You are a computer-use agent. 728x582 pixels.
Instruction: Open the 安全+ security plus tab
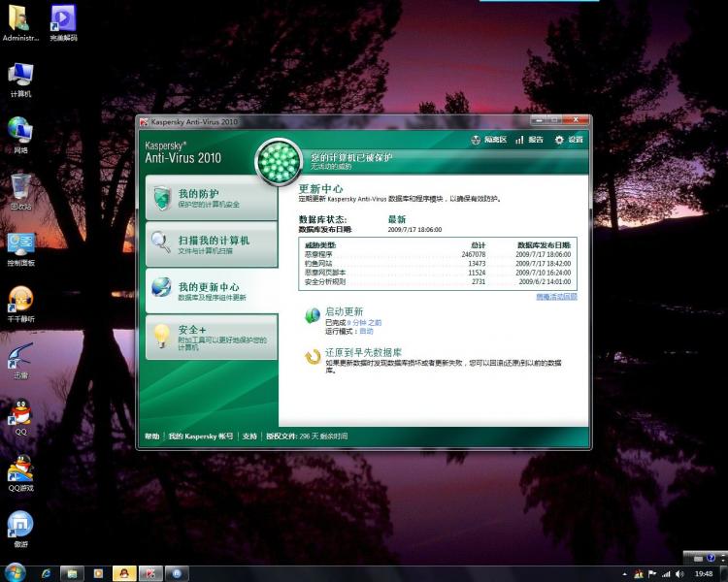pos(212,338)
